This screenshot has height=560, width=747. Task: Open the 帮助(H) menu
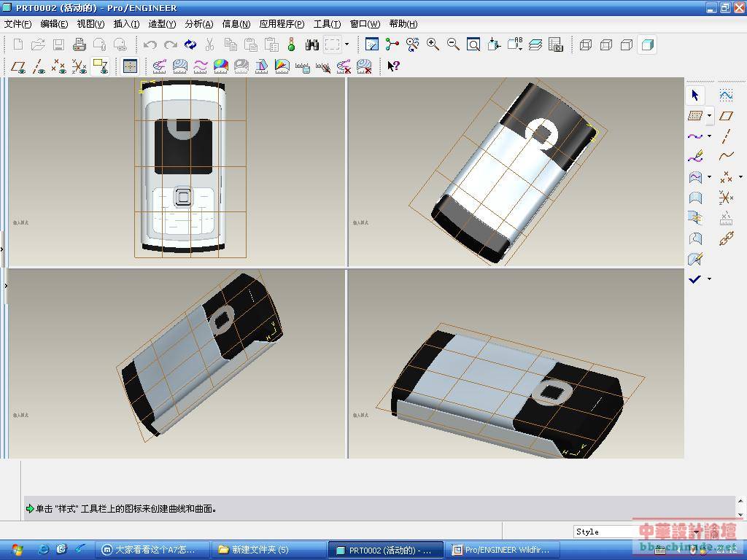(x=403, y=24)
